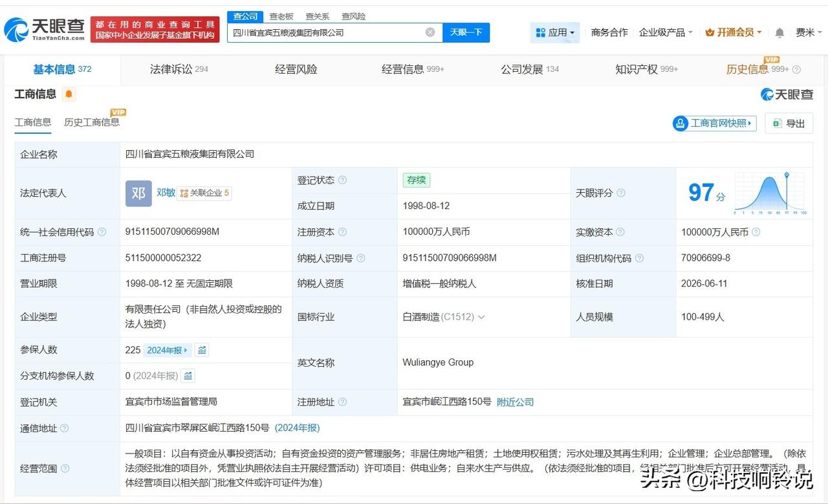Image resolution: width=828 pixels, height=504 pixels.
Task: Click the 导出 export button
Action: [789, 124]
